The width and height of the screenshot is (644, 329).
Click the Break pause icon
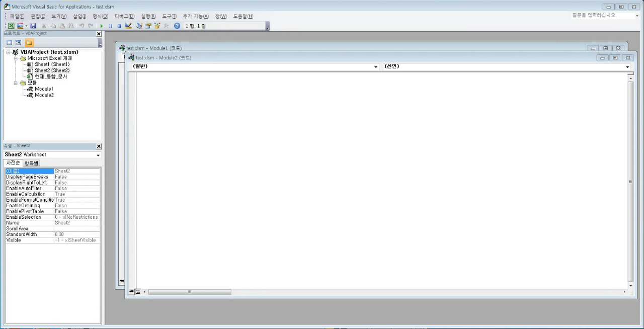[x=111, y=26]
